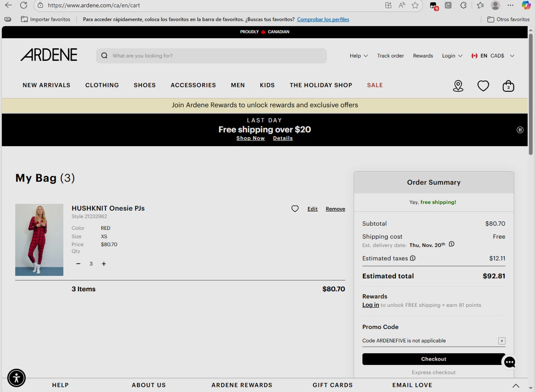The width and height of the screenshot is (535, 392).
Task: Open the shopping bag icon
Action: (x=508, y=86)
